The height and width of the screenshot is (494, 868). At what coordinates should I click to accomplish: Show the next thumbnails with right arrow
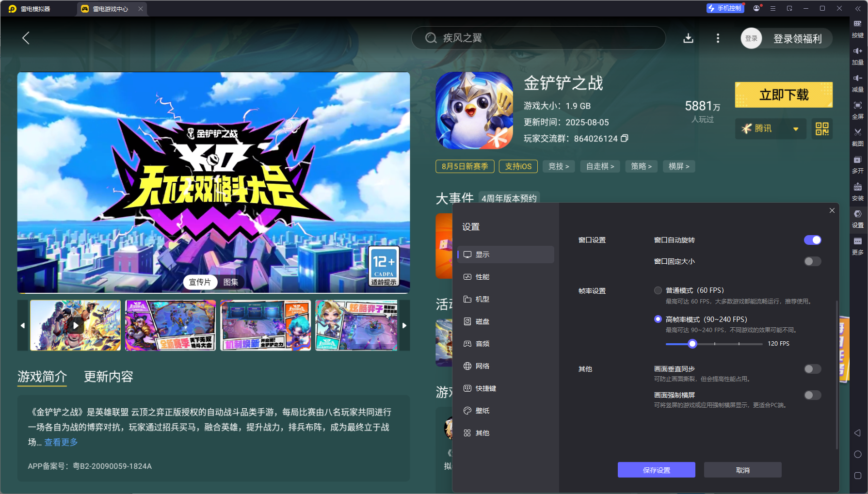coord(404,325)
